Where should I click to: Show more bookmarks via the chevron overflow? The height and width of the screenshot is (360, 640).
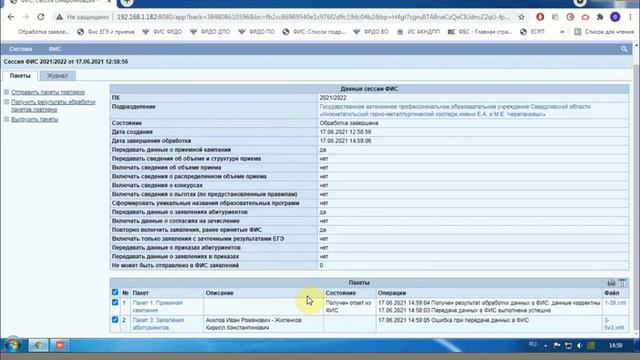tap(562, 31)
